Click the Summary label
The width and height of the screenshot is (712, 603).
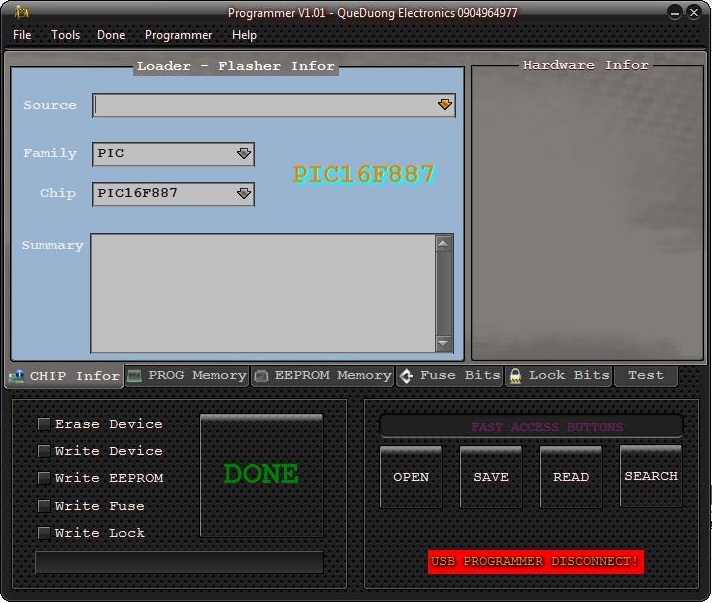[52, 246]
